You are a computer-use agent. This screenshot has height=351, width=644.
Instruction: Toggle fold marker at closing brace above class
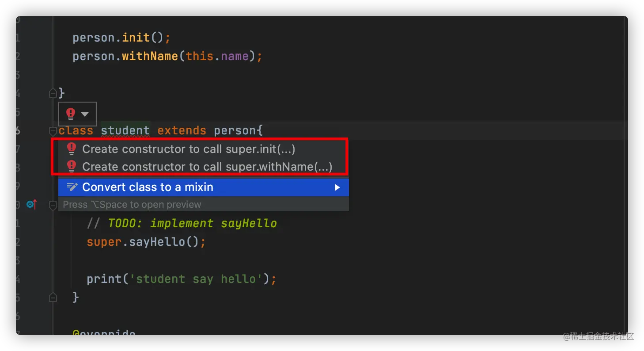(x=53, y=93)
